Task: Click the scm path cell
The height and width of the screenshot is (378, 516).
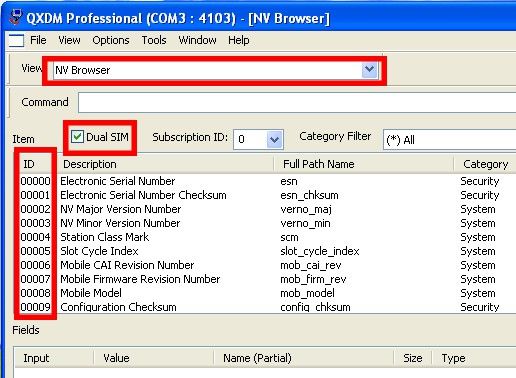Action: [289, 237]
